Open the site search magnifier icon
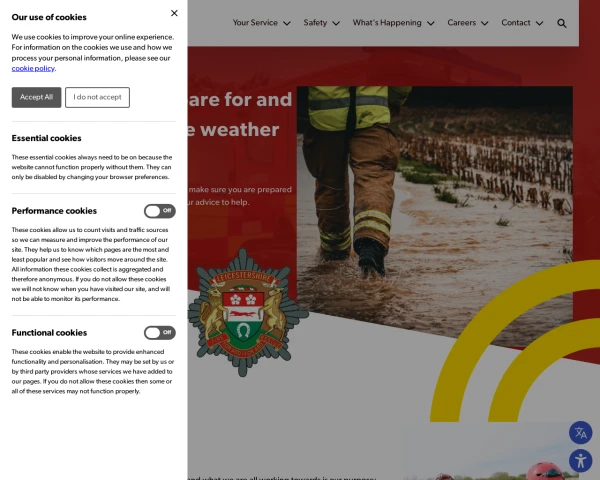The height and width of the screenshot is (480, 600). [x=562, y=23]
